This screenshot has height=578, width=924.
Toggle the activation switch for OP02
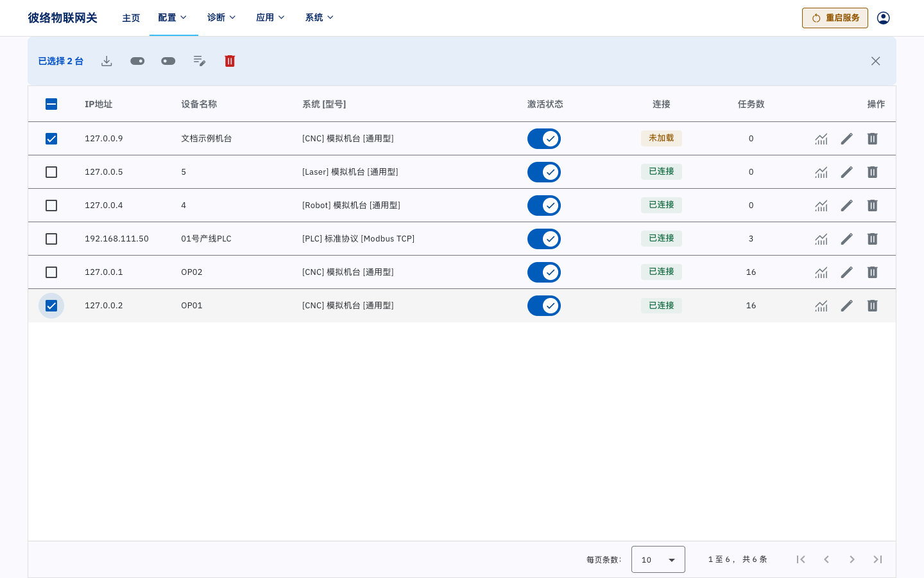[x=544, y=272]
